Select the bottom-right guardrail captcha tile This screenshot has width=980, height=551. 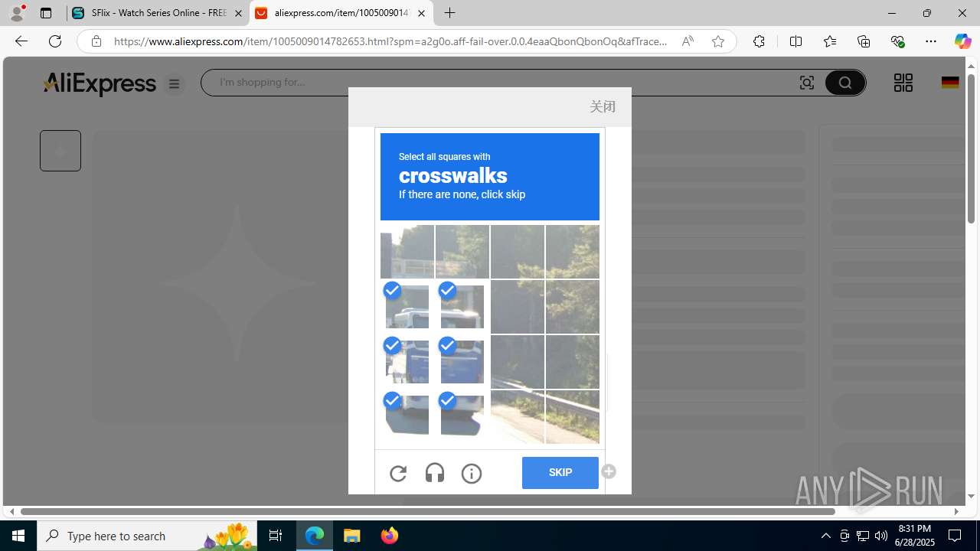(x=573, y=417)
